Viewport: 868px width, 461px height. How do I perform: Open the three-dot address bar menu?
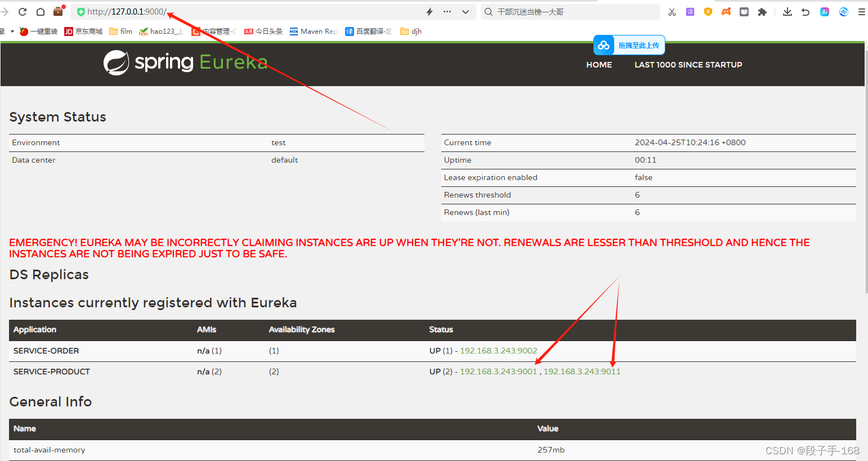click(447, 12)
